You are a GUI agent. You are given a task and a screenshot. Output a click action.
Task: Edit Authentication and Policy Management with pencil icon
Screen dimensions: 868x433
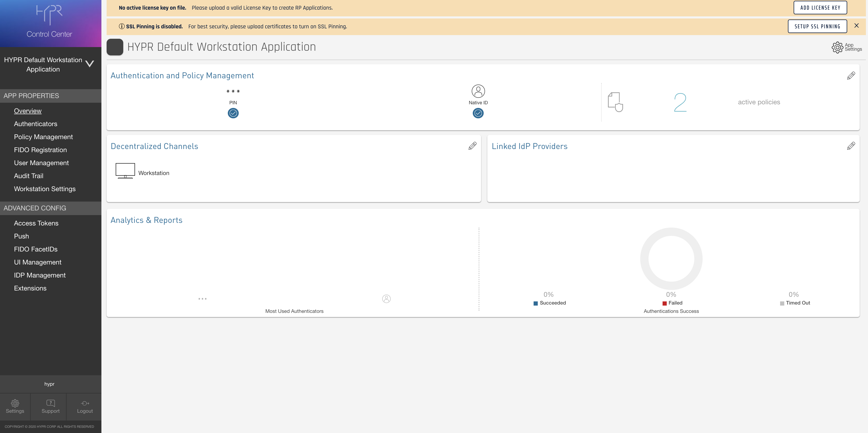point(851,75)
